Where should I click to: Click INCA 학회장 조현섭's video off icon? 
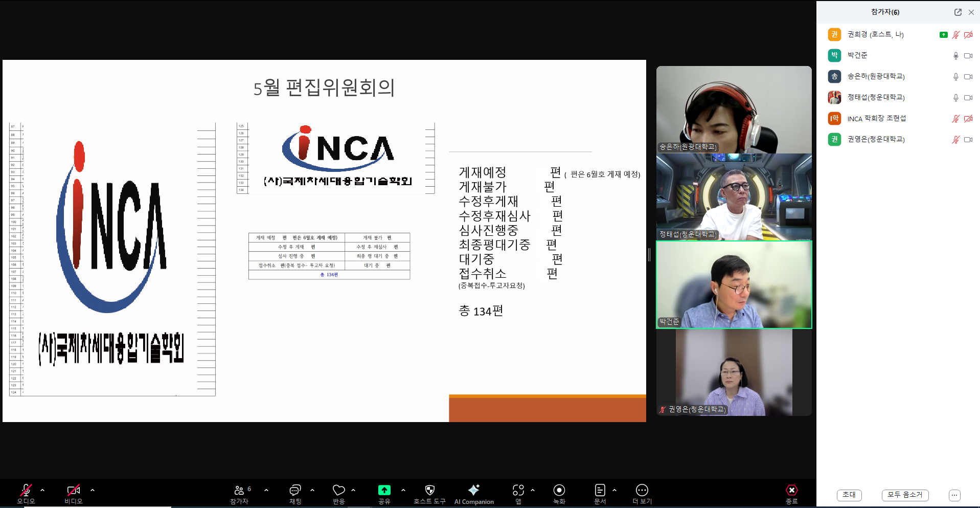[x=968, y=119]
